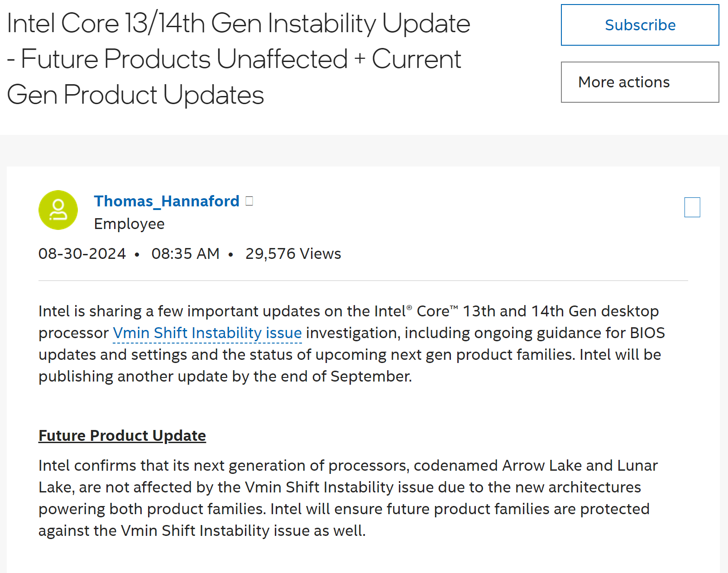Click the post date 08-30-2024
728x573 pixels.
tap(82, 254)
